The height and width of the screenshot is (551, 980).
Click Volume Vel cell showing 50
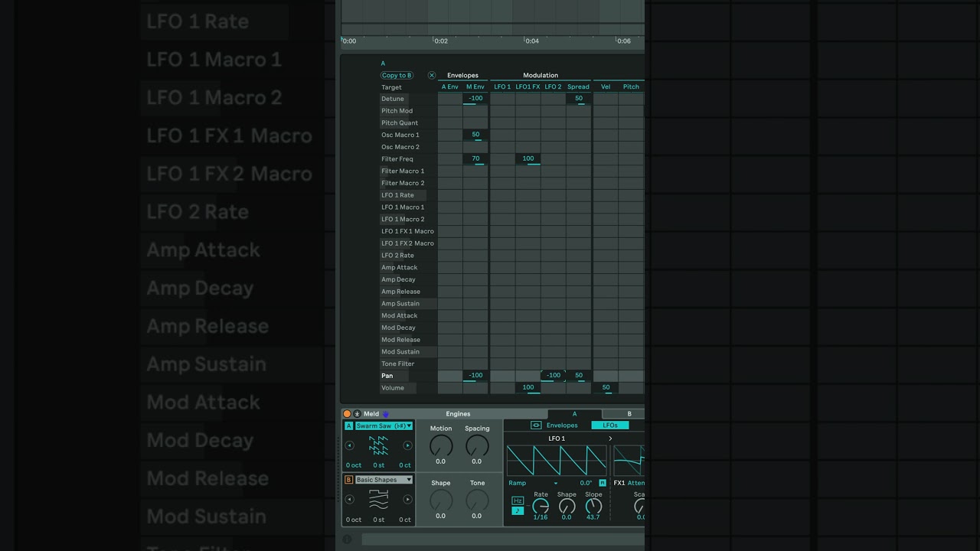(x=606, y=388)
